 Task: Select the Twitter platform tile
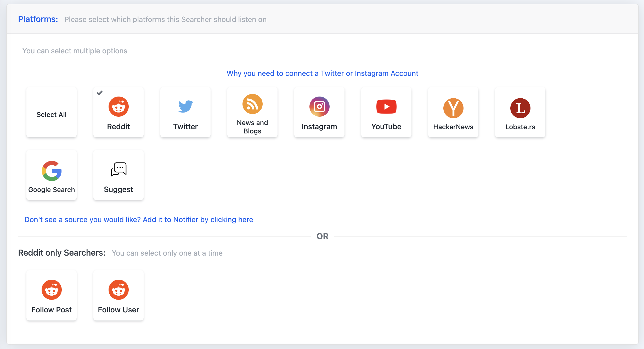click(x=185, y=112)
